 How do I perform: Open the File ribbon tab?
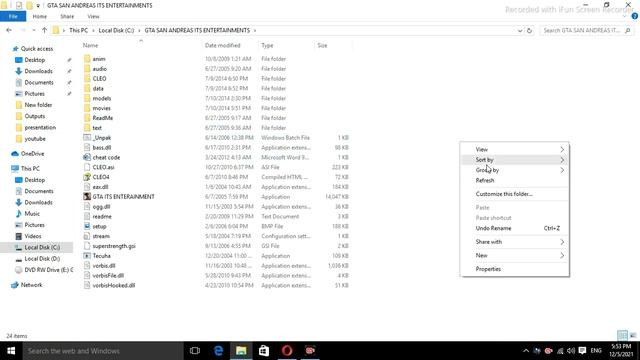(13, 16)
